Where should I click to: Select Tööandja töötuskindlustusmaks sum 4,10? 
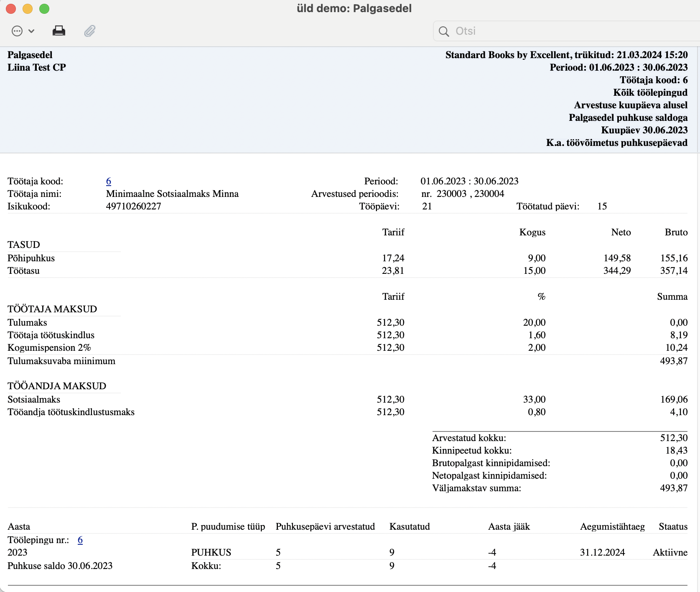click(x=679, y=412)
